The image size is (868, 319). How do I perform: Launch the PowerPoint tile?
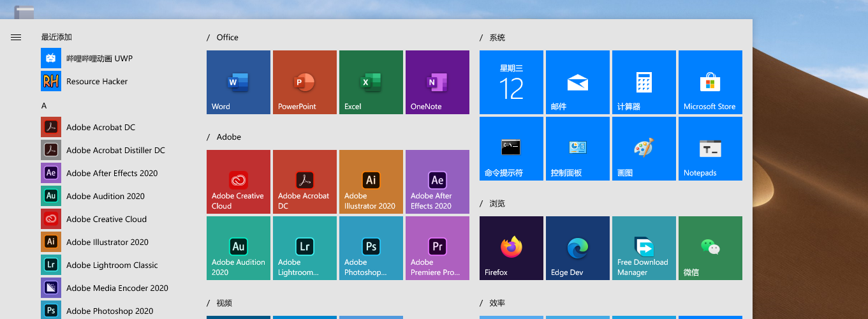pyautogui.click(x=305, y=82)
